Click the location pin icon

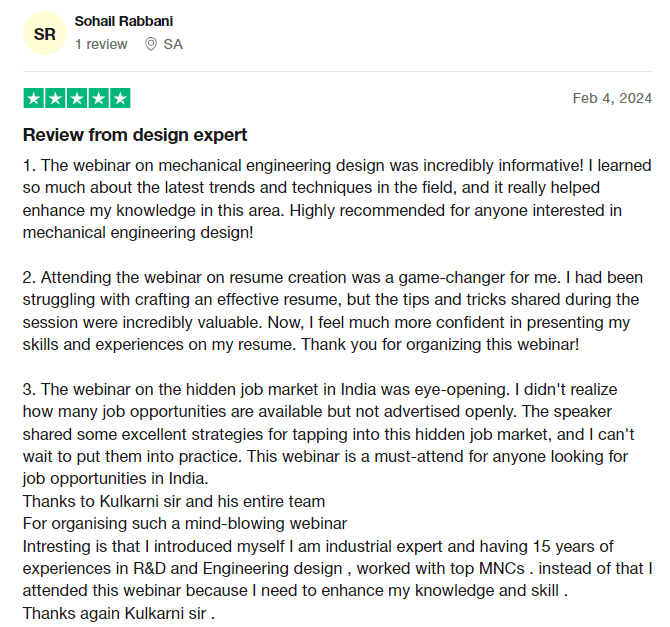(x=151, y=44)
